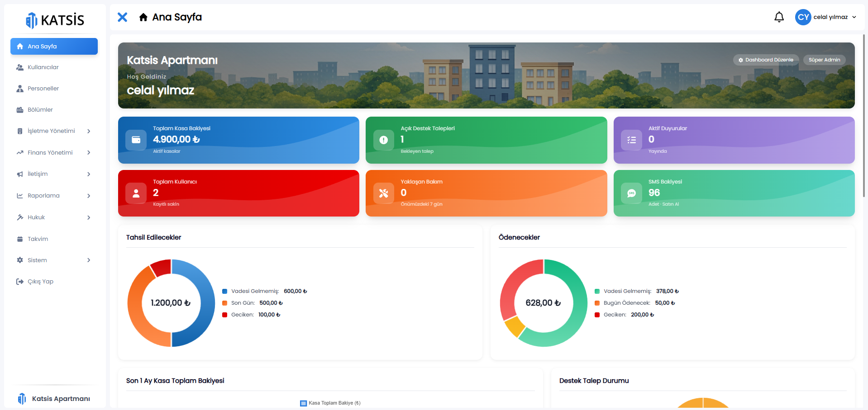Click the orange Bugün Ödenecek legend swatch
Viewport: 868px width, 410px height.
[597, 303]
